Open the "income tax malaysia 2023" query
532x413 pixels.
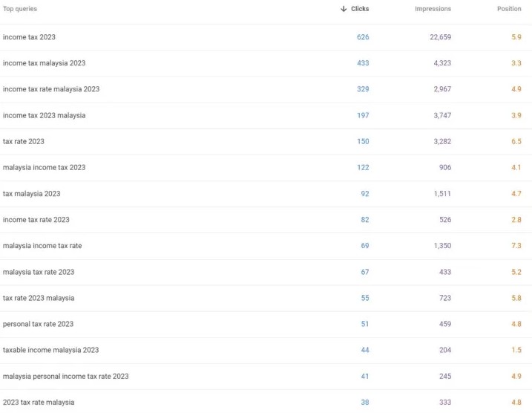coord(44,63)
